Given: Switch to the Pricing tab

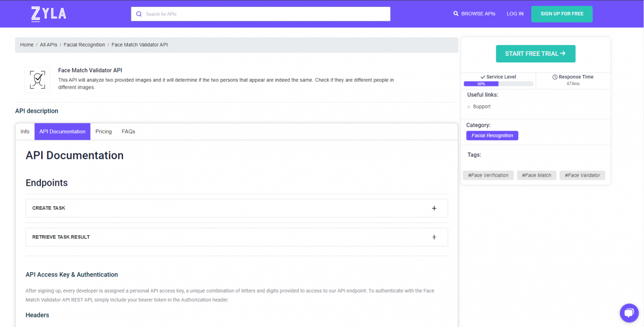Looking at the screenshot, I should (104, 131).
